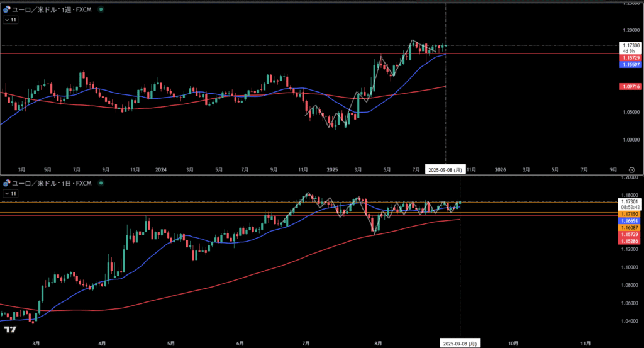Open time axis settings gear on weekly chart
The height and width of the screenshot is (348, 644).
click(631, 170)
